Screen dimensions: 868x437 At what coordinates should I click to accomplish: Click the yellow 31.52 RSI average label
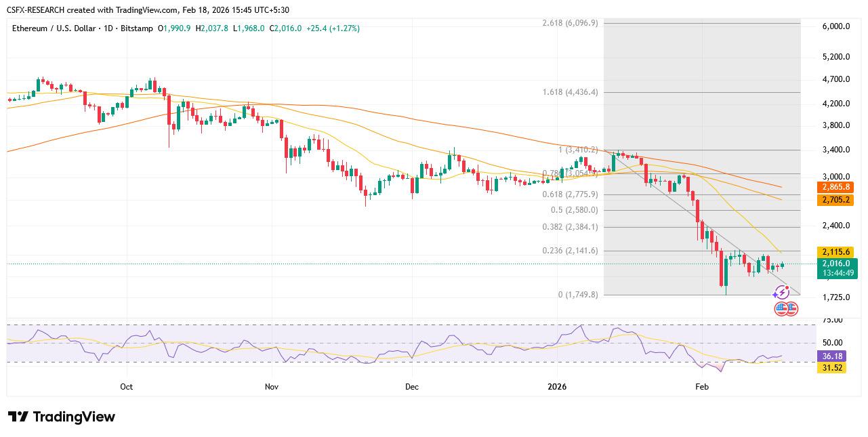(833, 368)
